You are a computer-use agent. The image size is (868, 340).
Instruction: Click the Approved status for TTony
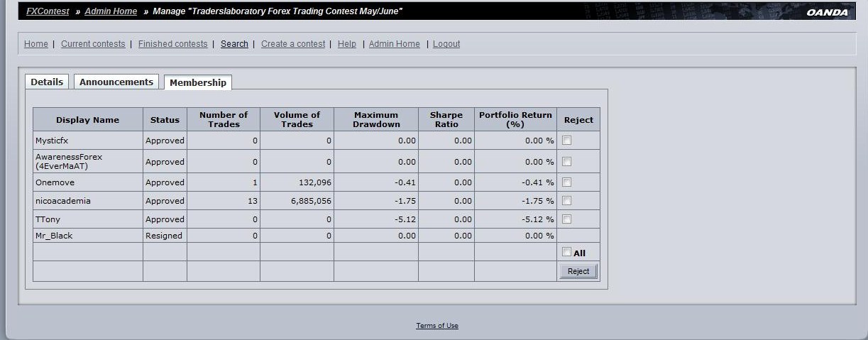(165, 219)
